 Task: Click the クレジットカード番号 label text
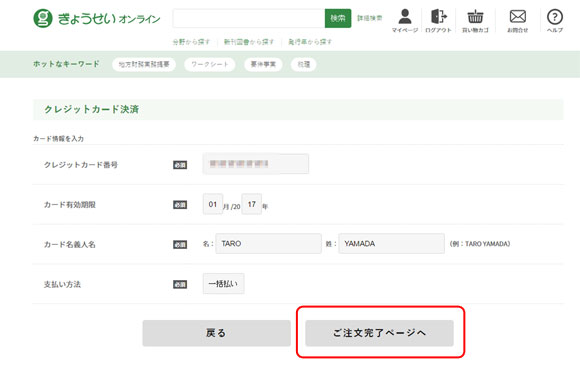[81, 165]
